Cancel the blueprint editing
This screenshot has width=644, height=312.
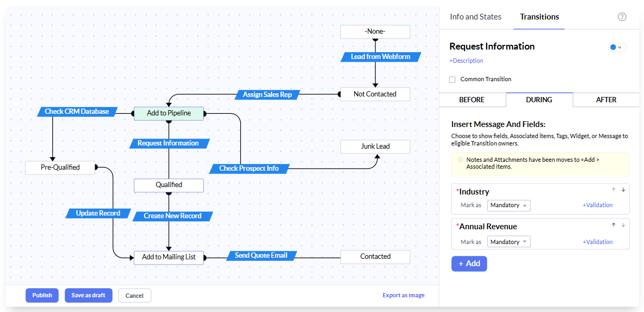point(135,296)
